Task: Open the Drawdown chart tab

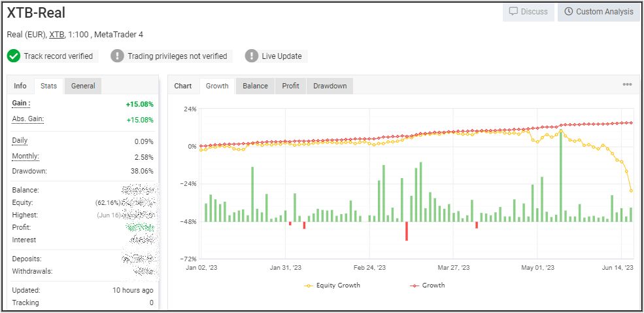Action: point(330,86)
